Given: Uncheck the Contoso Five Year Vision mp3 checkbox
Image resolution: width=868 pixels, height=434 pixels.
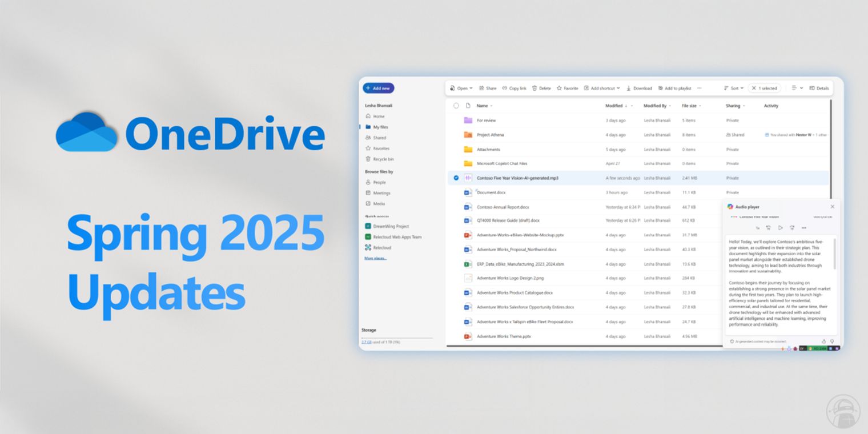Looking at the screenshot, I should tap(456, 178).
